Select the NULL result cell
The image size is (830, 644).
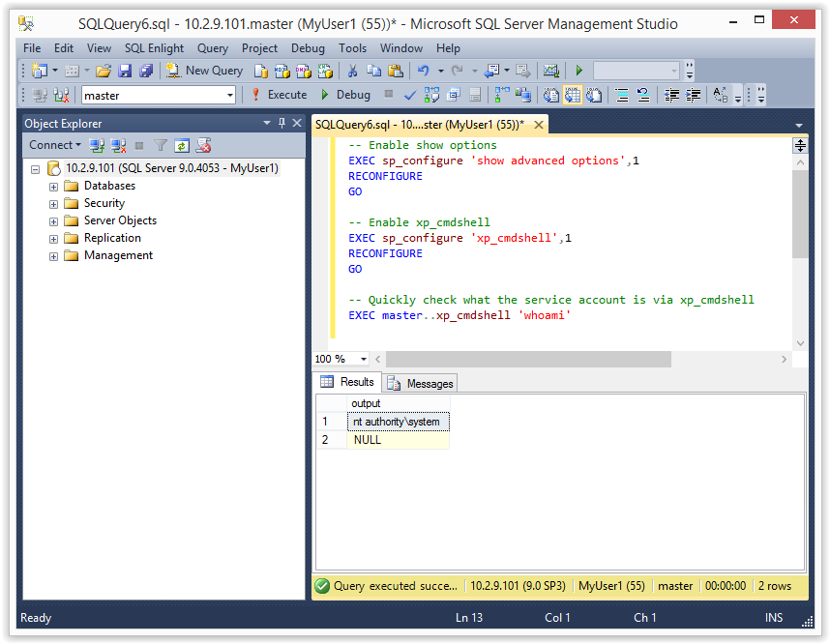coord(398,440)
